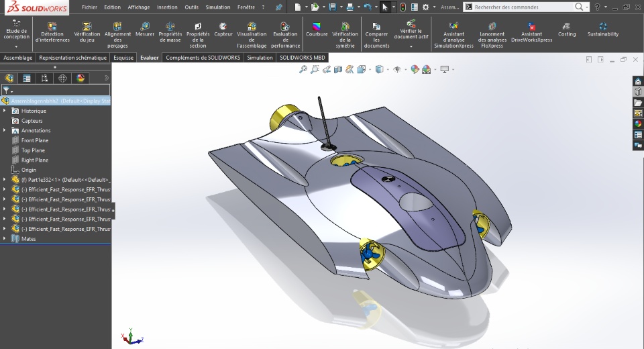Toggle the rebuild traffic light icon
Screen dimensions: 644x349
tap(402, 7)
